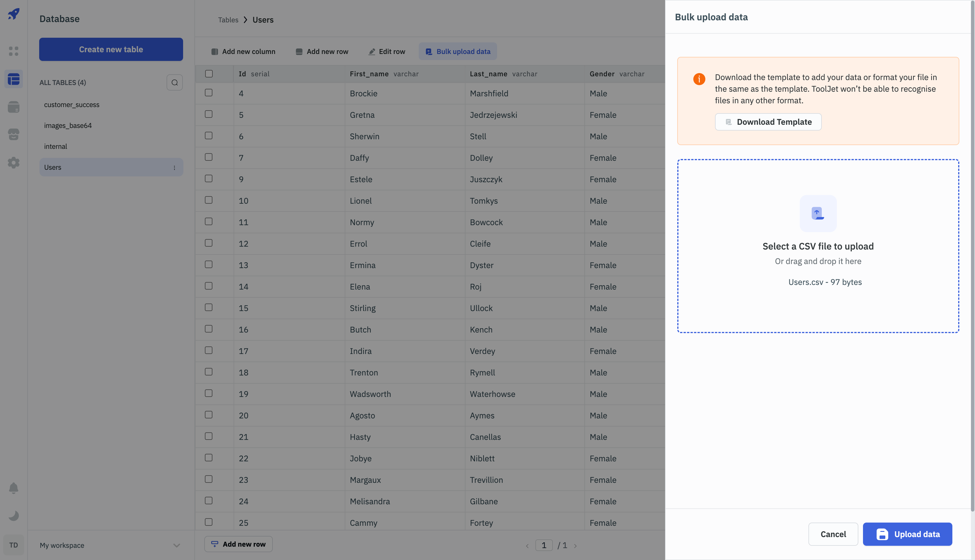Image resolution: width=975 pixels, height=560 pixels.
Task: Click Tables breadcrumb link
Action: [228, 20]
